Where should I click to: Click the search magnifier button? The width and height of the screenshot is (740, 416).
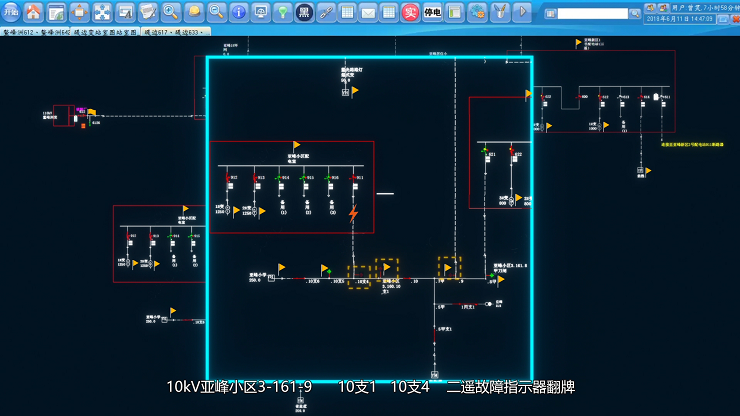click(x=635, y=14)
